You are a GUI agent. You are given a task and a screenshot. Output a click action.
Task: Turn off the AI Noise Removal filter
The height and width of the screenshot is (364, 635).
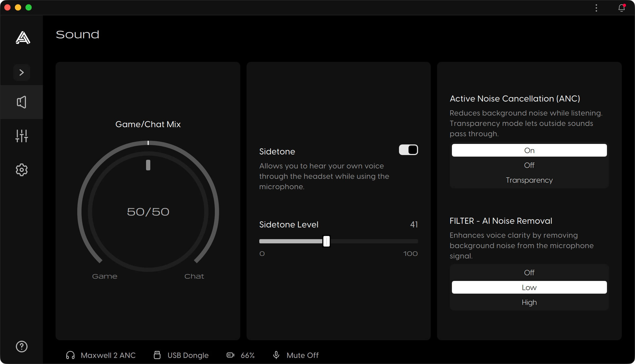tap(529, 273)
